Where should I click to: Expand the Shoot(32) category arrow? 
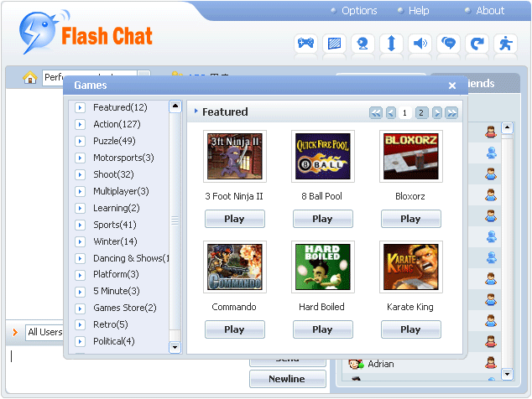pyautogui.click(x=80, y=174)
